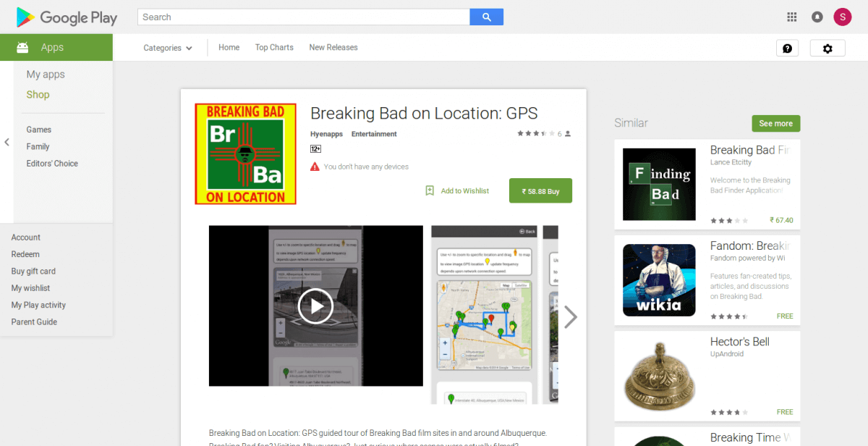Open the account avatar with letter S
This screenshot has width=868, height=446.
click(x=843, y=17)
